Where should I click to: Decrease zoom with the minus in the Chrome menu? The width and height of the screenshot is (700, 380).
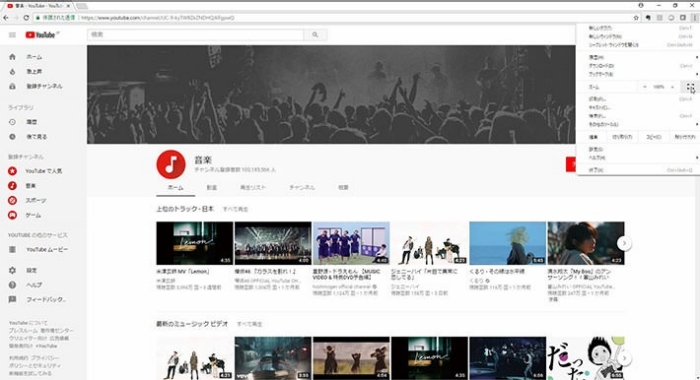645,87
